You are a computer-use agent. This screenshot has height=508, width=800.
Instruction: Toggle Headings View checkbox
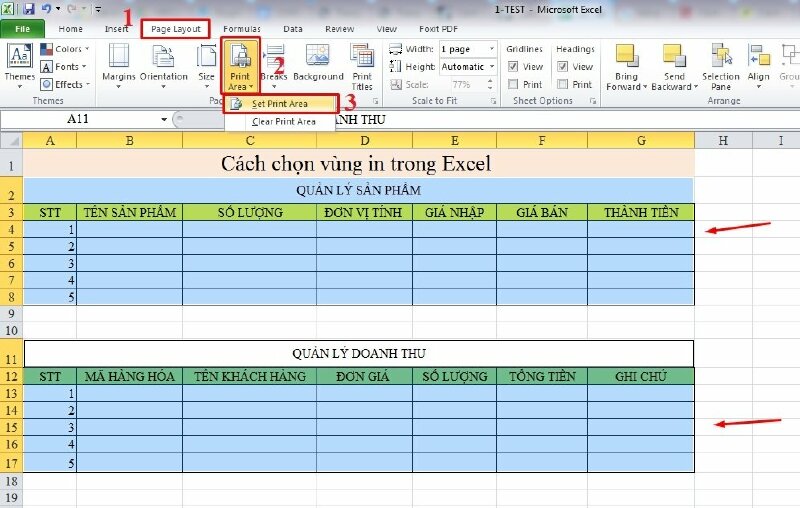[562, 67]
